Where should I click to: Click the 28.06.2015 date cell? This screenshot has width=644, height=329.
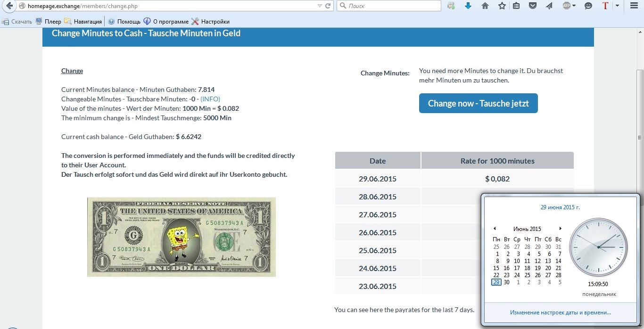(378, 197)
